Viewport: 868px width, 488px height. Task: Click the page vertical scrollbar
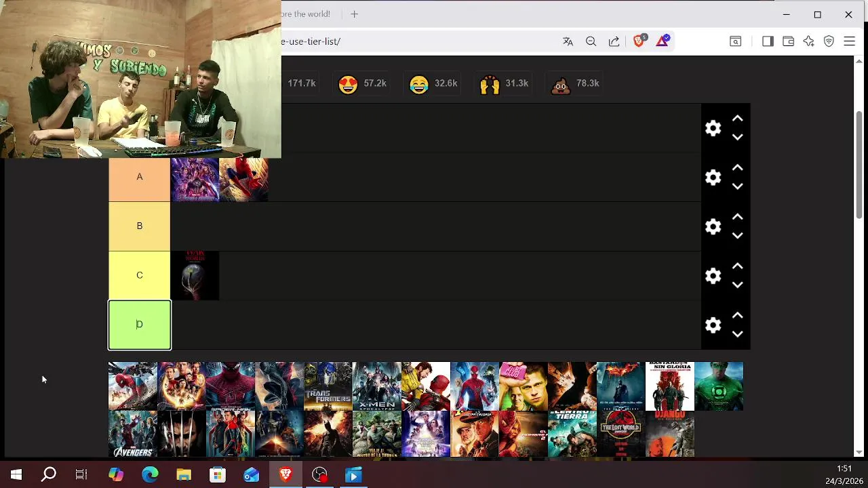[x=860, y=165]
